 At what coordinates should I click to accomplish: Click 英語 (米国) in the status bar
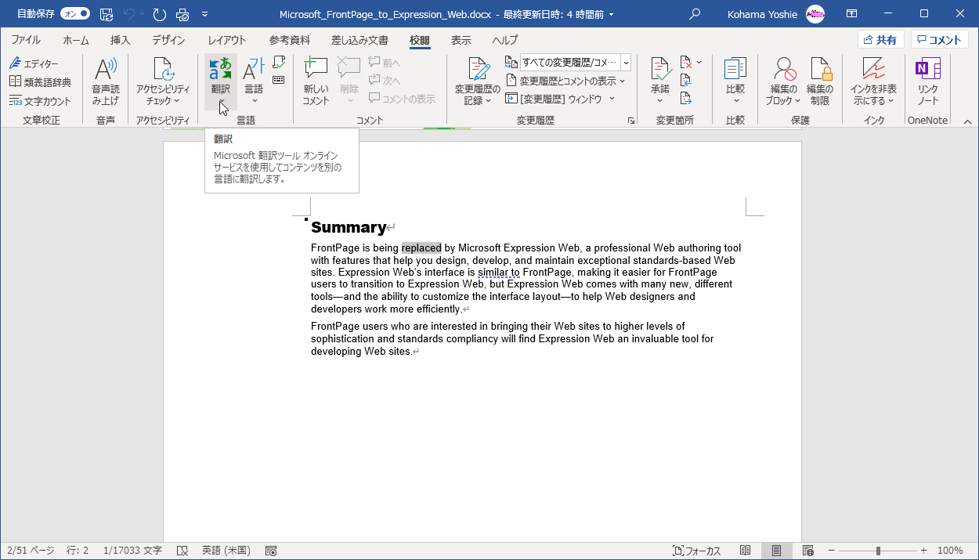click(225, 551)
